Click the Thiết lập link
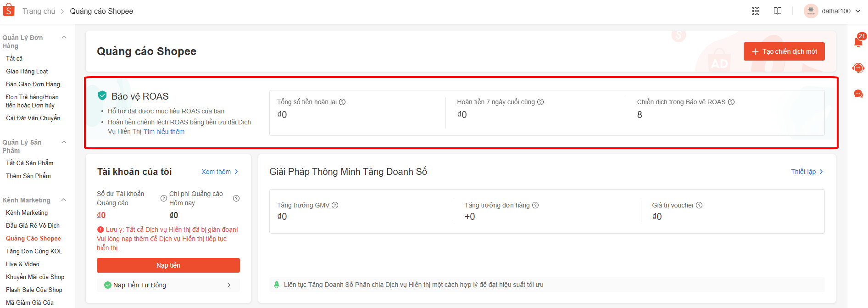868x308 pixels. (807, 172)
